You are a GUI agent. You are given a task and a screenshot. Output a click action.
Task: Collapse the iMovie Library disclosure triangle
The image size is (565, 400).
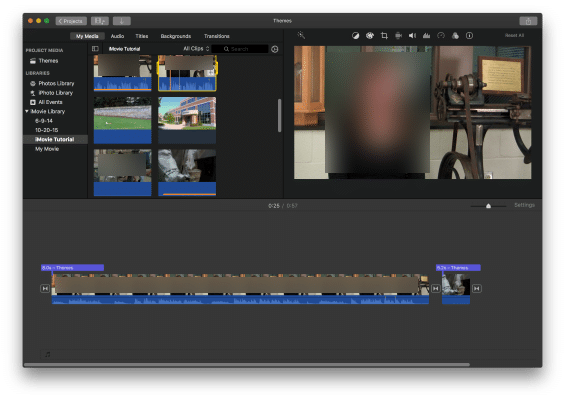[27, 111]
